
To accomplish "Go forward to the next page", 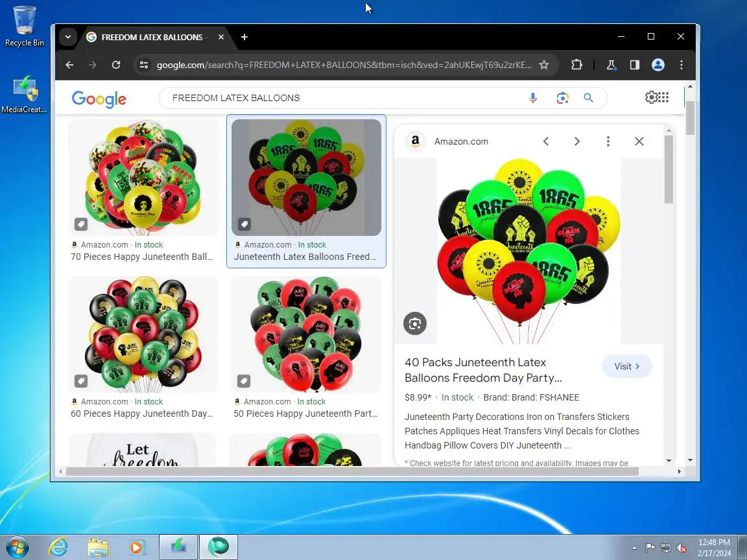I will [93, 65].
